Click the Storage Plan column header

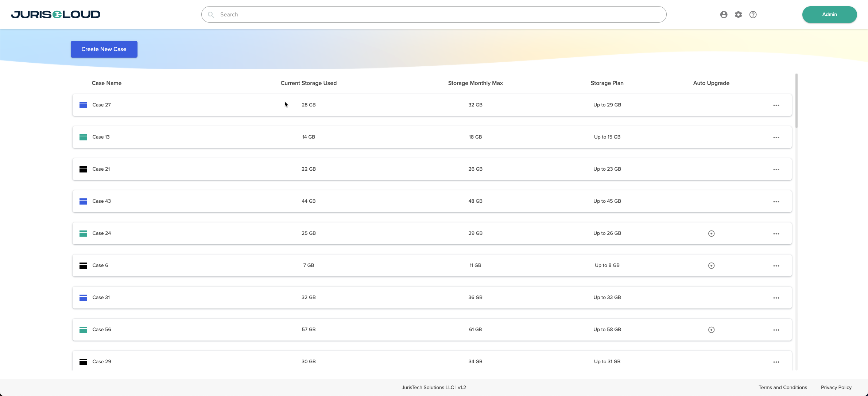pyautogui.click(x=607, y=83)
